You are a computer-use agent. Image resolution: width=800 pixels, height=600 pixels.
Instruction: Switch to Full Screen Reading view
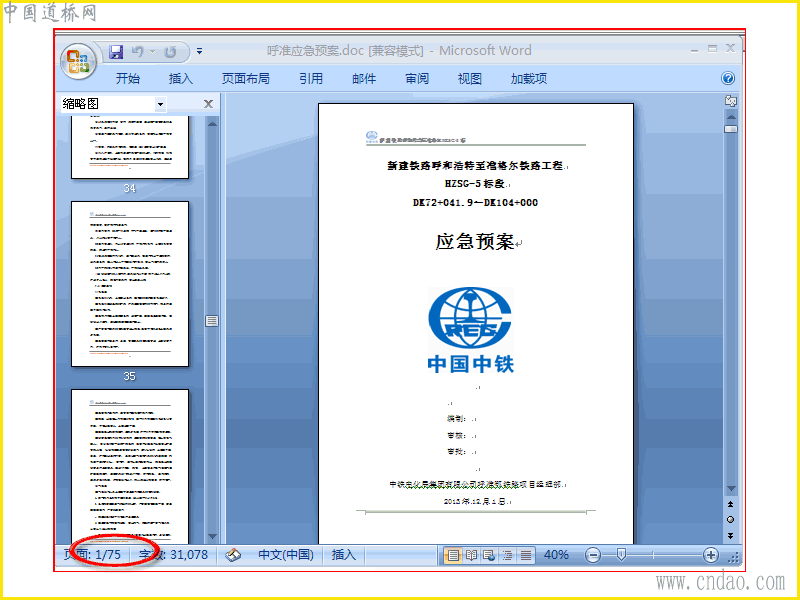tap(471, 555)
